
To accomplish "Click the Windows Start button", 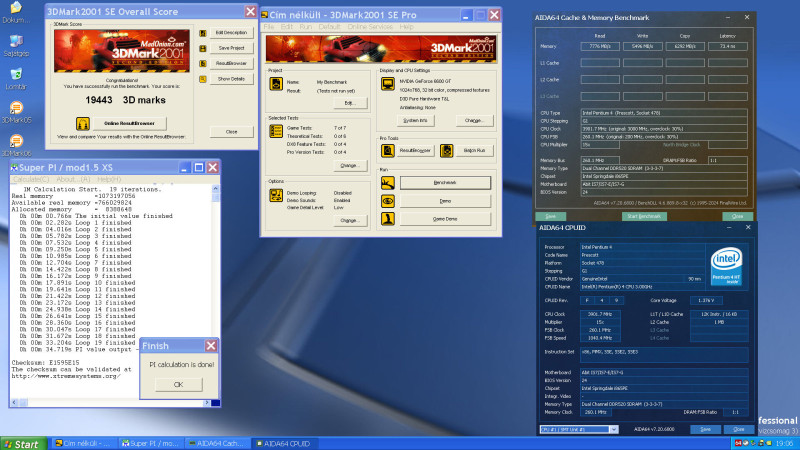I will pos(23,444).
